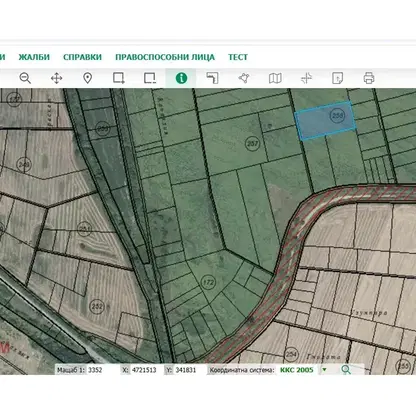Screen dimensions: 416x400
Task: Click the crossing lines coordinate tool
Action: (x=306, y=78)
